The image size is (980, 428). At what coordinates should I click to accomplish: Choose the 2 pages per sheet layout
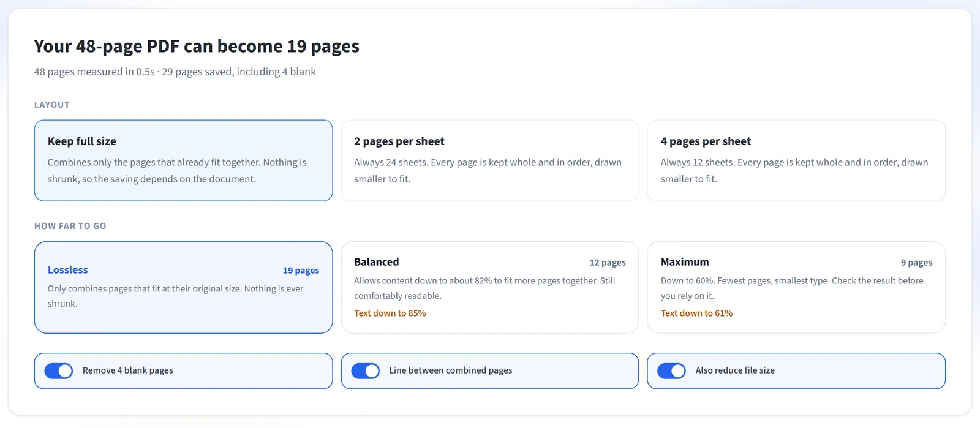point(490,160)
